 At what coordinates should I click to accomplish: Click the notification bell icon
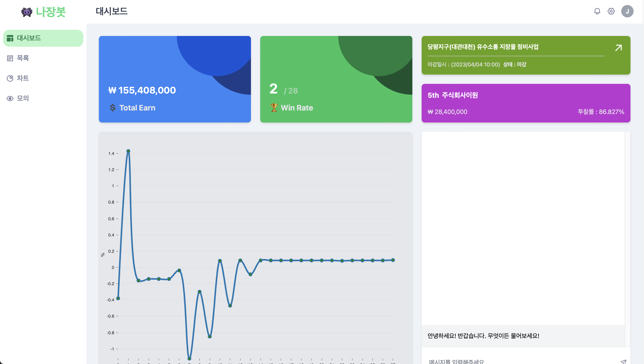(597, 11)
